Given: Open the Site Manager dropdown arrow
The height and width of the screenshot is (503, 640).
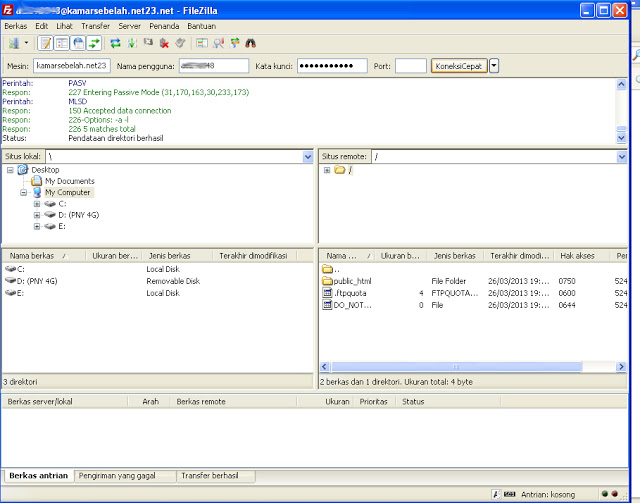Looking at the screenshot, I should click(26, 43).
